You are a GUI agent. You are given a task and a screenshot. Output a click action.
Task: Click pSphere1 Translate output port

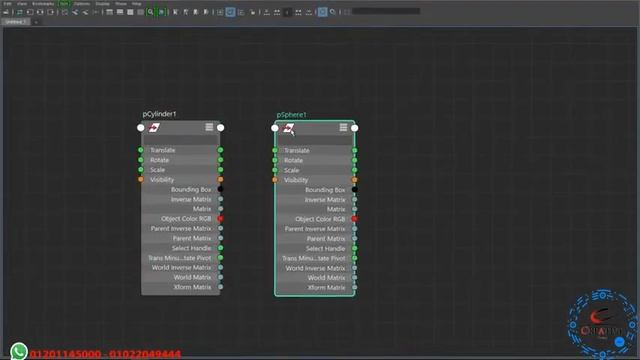pyautogui.click(x=355, y=150)
